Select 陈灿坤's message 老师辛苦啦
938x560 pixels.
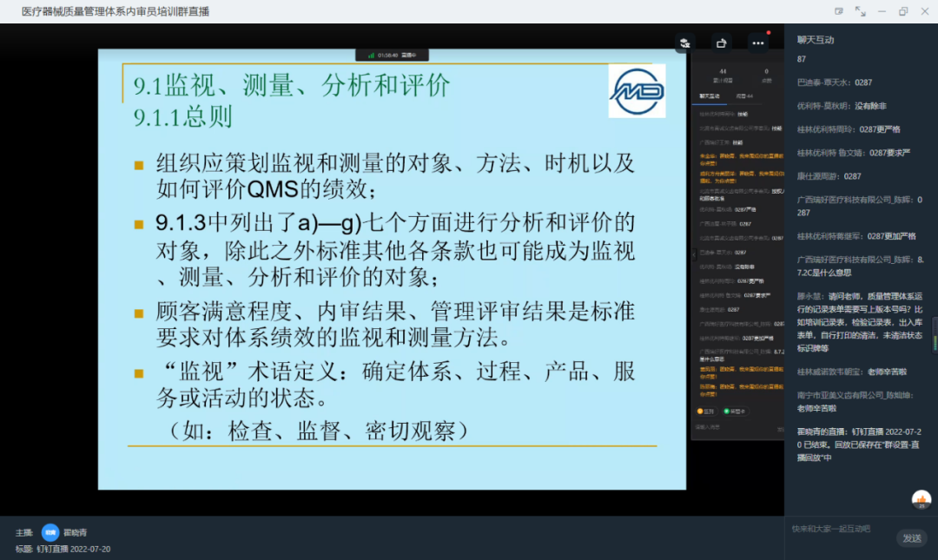pos(855,401)
